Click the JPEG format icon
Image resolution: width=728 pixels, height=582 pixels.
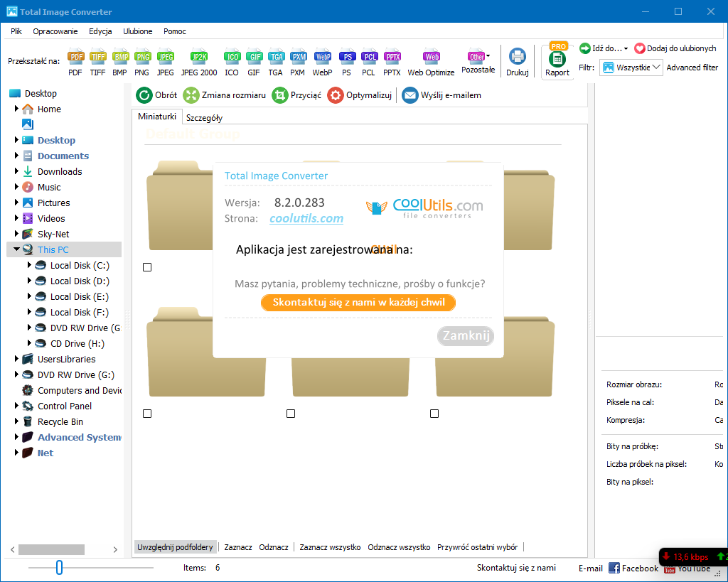pyautogui.click(x=165, y=62)
